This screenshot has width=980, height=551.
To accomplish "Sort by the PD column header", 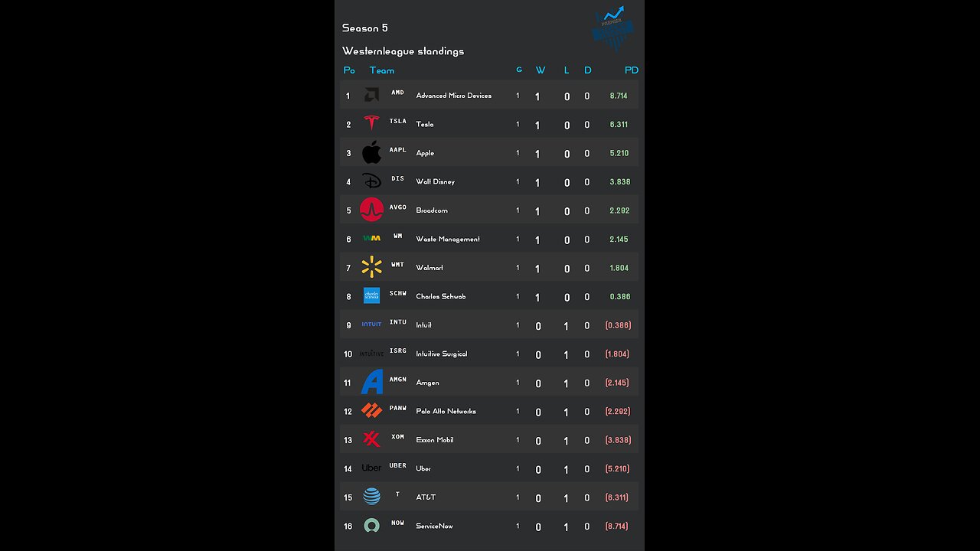I will (631, 70).
